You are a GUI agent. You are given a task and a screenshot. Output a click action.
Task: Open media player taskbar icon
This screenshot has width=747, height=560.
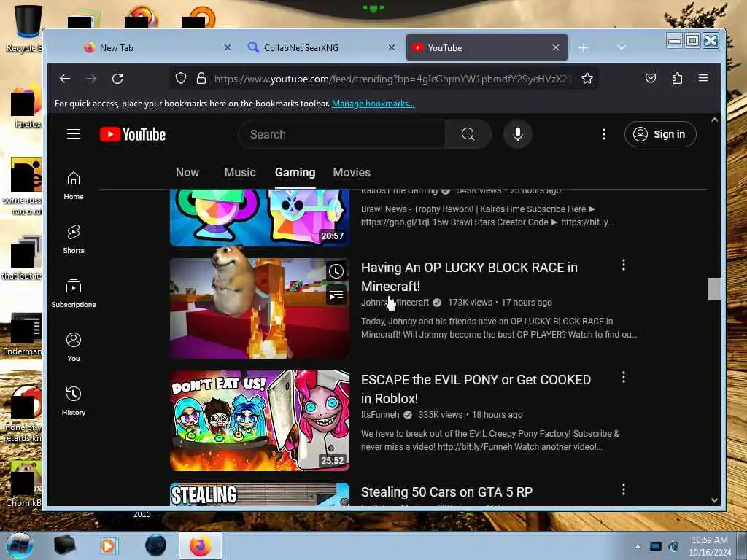click(x=109, y=545)
